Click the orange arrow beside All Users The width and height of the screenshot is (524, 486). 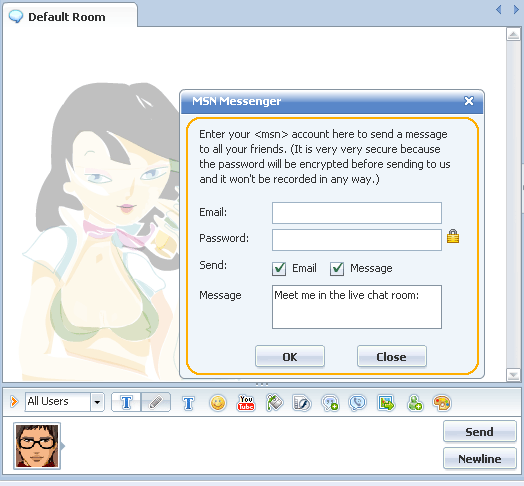tap(14, 401)
